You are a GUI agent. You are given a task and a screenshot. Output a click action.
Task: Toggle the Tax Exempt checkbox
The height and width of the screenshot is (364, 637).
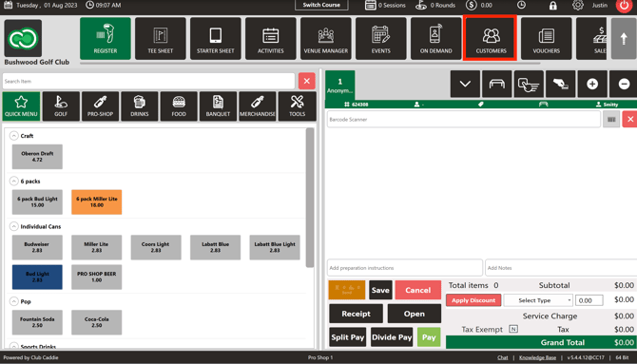513,329
